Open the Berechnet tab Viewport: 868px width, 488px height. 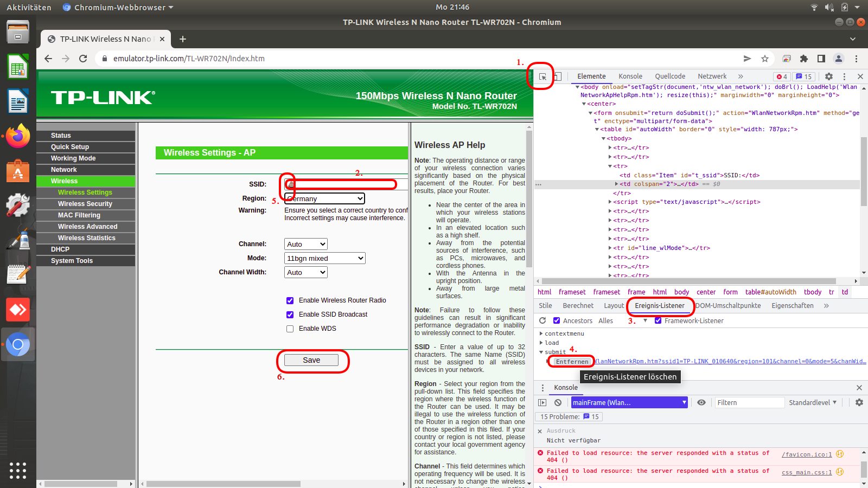coord(578,306)
